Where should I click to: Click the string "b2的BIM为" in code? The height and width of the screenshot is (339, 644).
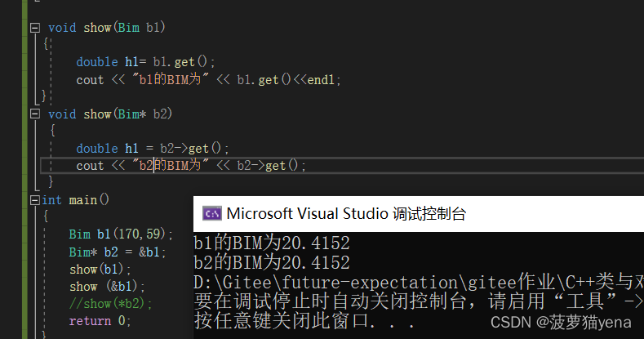pos(171,165)
